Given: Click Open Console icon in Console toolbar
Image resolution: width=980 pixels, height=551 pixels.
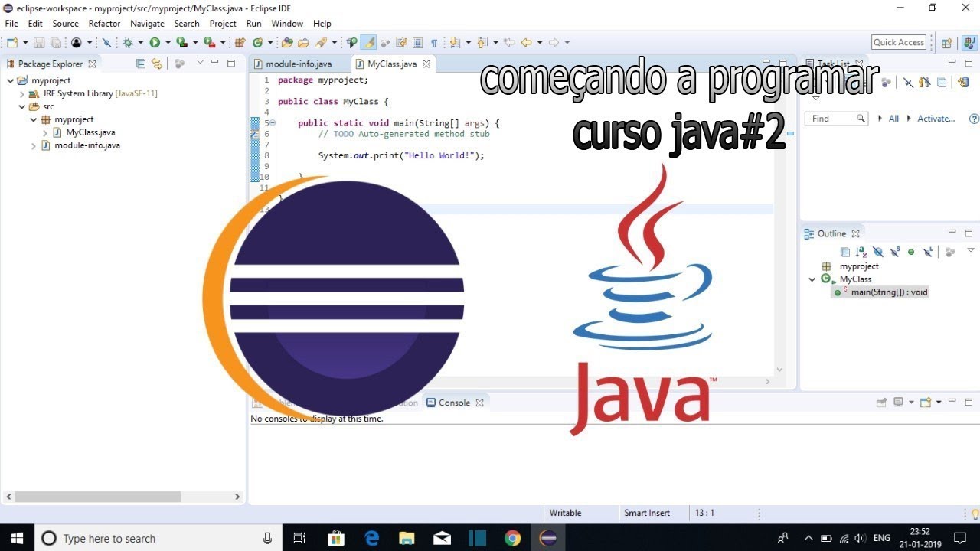Looking at the screenshot, I should [x=926, y=402].
